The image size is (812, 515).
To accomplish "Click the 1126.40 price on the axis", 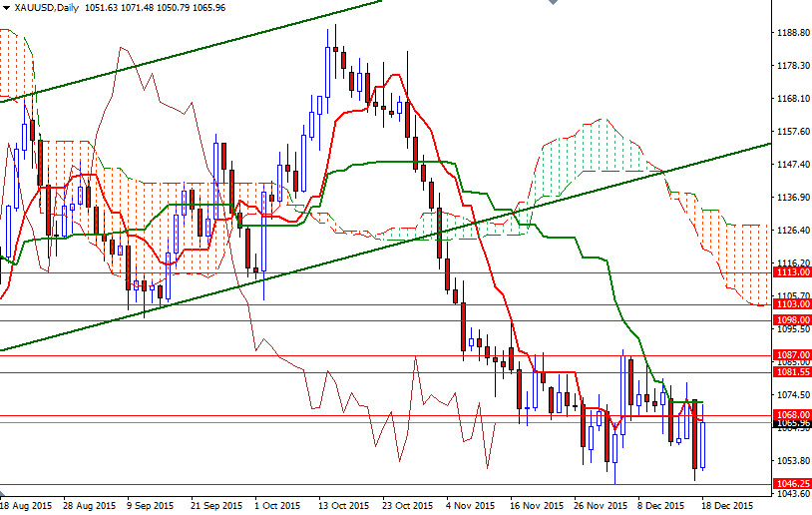I will [x=792, y=230].
